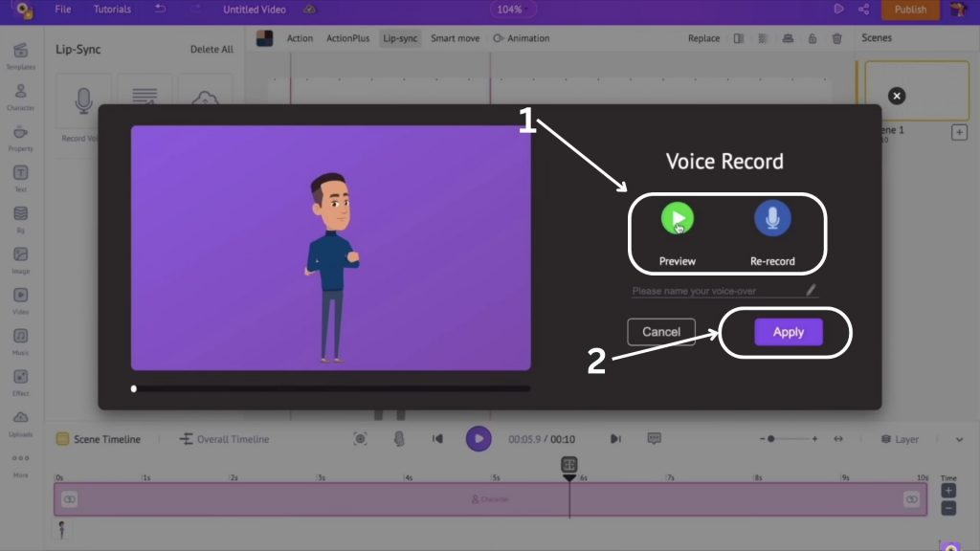Apply the recorded voice-over
Screen dimensions: 980x551
click(x=788, y=332)
